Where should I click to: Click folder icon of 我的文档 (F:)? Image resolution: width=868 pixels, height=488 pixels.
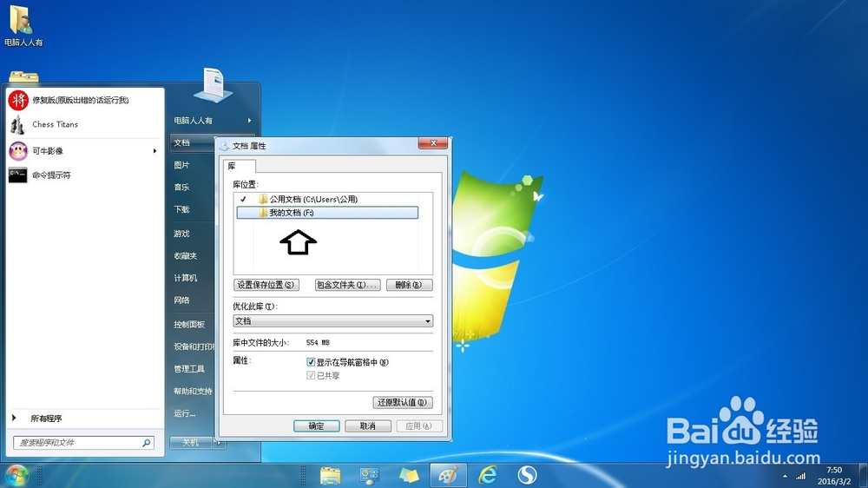tap(263, 213)
